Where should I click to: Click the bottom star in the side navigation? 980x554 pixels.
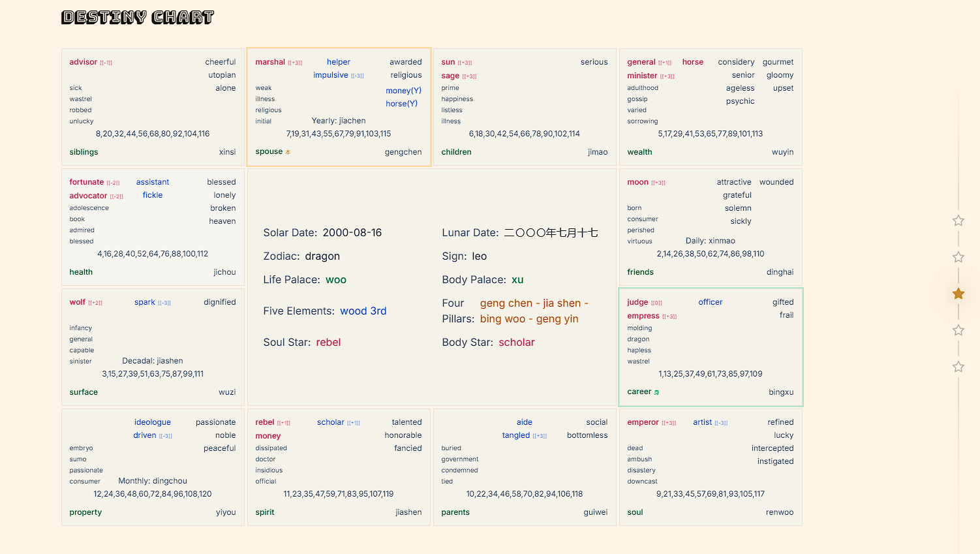click(x=958, y=367)
